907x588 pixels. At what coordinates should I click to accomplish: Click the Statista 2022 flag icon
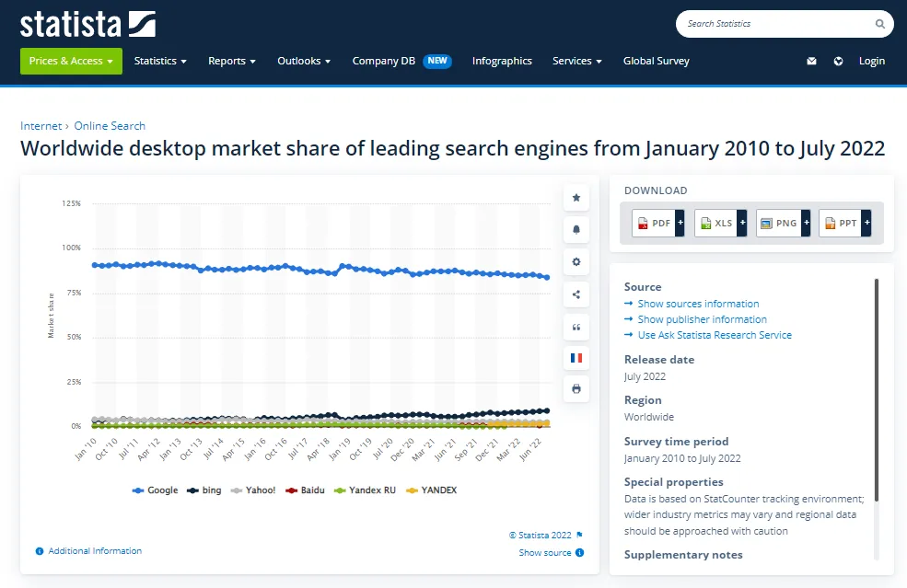pos(579,535)
